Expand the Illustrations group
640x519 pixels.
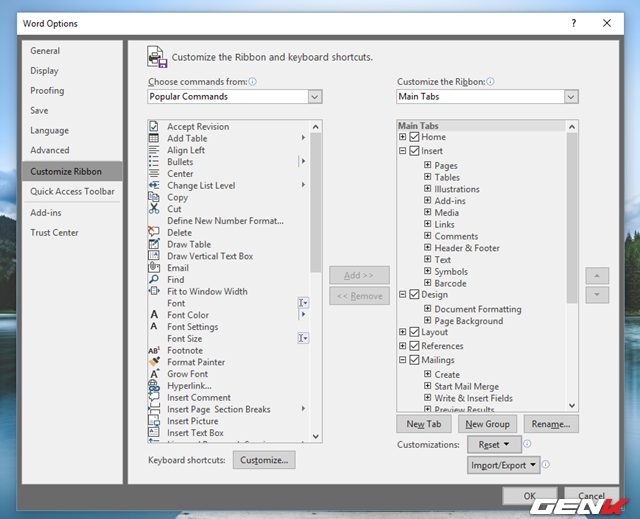[427, 189]
